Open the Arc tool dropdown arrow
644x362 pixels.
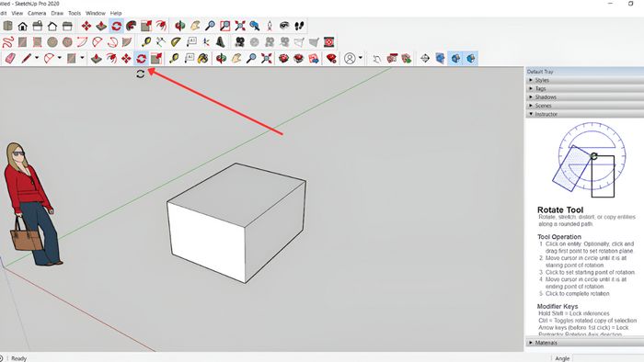pyautogui.click(x=59, y=58)
